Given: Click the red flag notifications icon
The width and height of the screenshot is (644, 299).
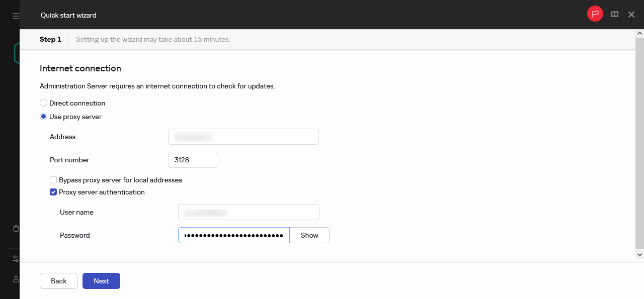Looking at the screenshot, I should 595,14.
